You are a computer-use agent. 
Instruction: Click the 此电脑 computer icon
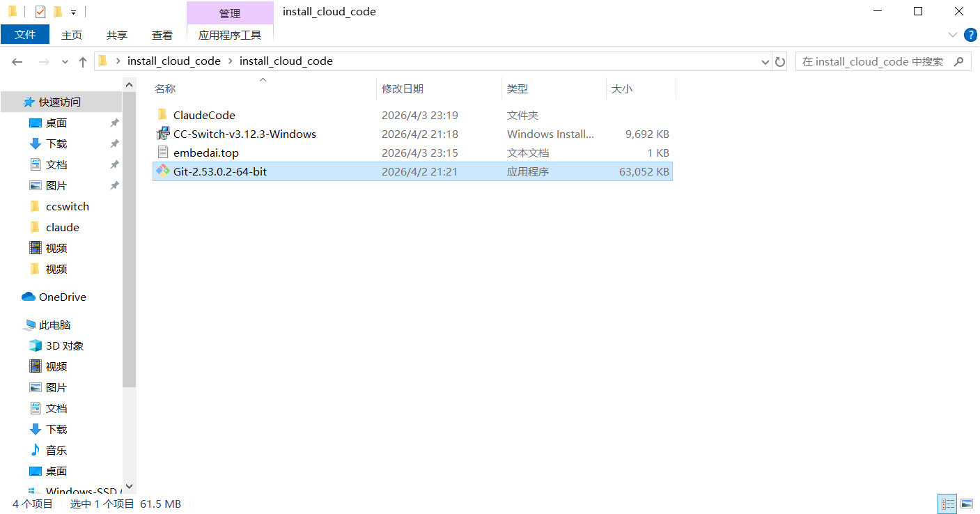pyautogui.click(x=29, y=325)
